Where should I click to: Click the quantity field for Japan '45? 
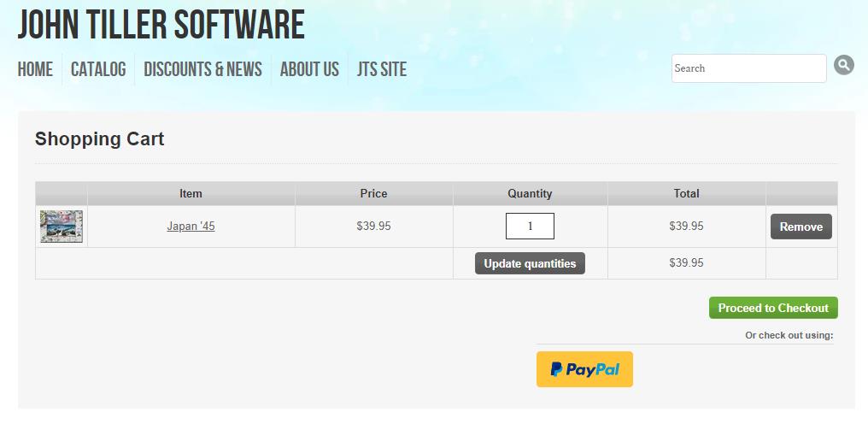click(530, 227)
